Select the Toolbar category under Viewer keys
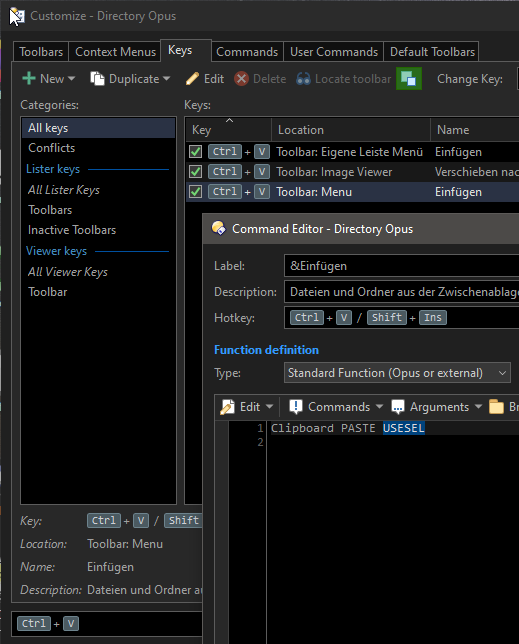This screenshot has width=519, height=644. tap(99, 292)
